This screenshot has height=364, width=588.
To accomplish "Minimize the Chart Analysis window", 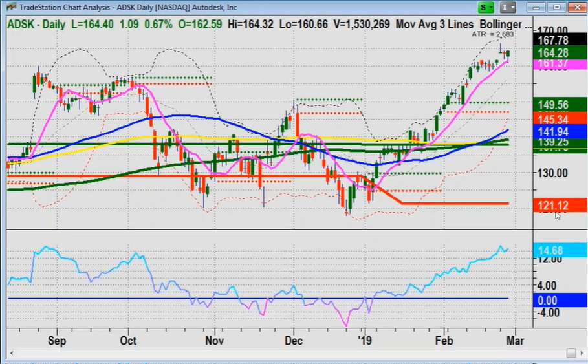I will [536, 7].
